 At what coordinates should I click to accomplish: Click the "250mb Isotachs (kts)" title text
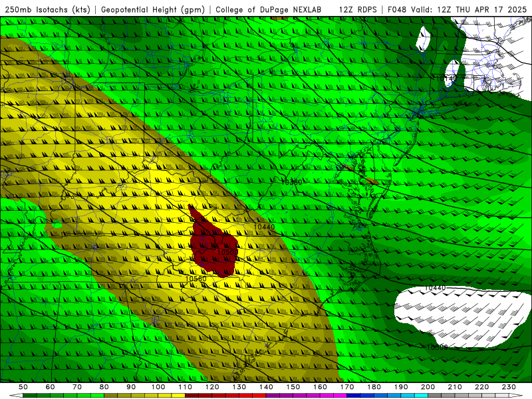tap(47, 9)
